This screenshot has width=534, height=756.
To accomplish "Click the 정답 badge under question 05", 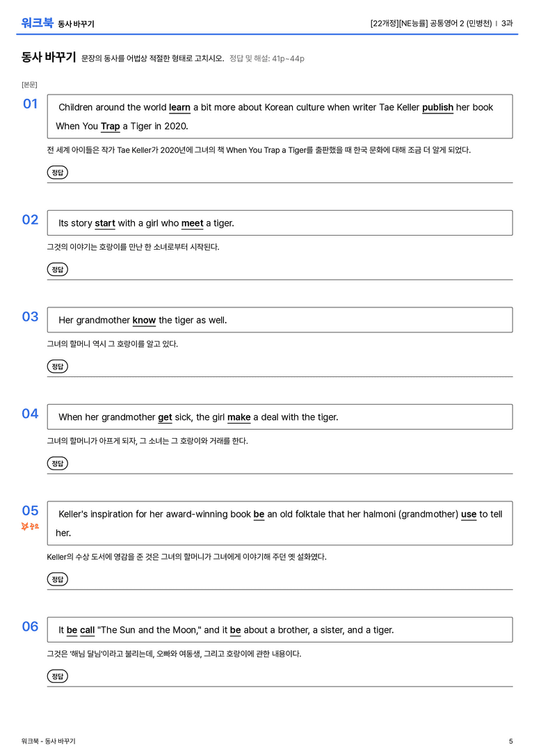I will pyautogui.click(x=57, y=579).
